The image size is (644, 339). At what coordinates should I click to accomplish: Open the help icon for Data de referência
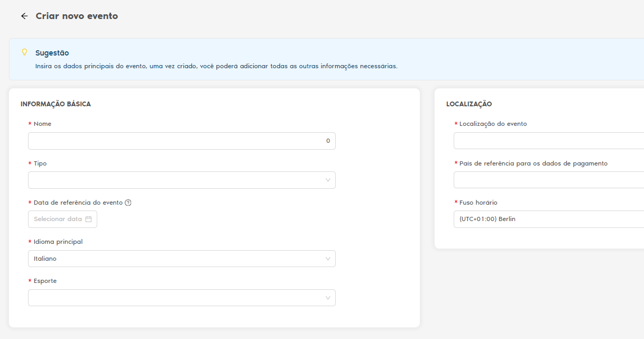click(x=128, y=203)
